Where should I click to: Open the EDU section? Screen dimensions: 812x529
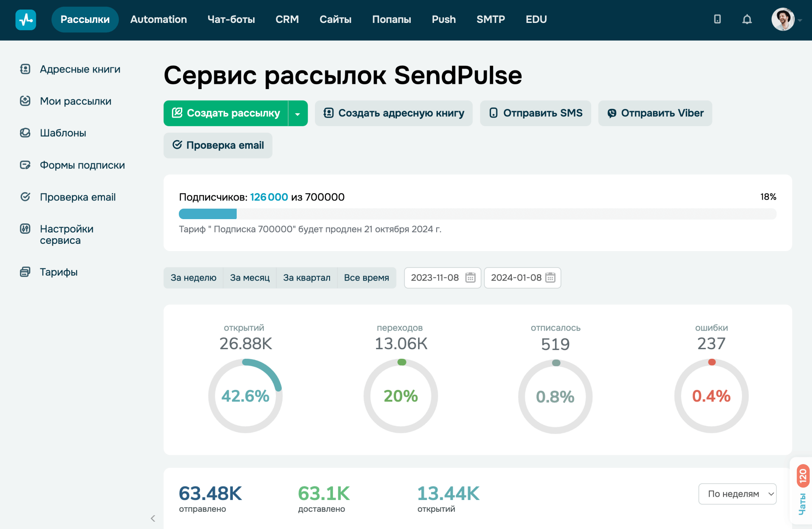point(536,19)
